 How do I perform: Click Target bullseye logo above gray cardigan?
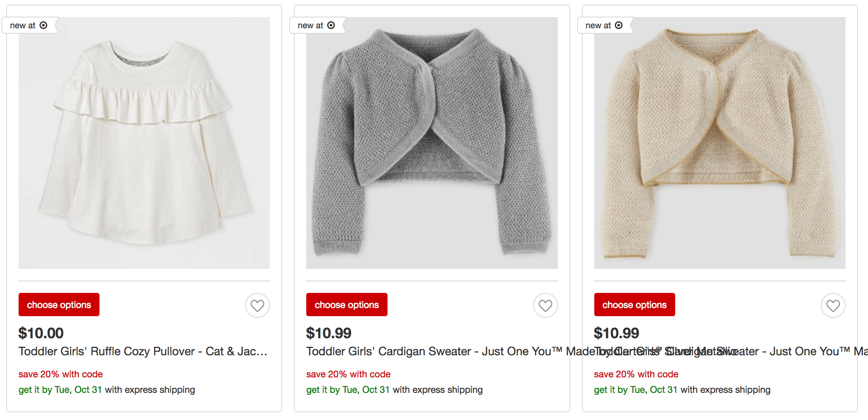pyautogui.click(x=331, y=25)
